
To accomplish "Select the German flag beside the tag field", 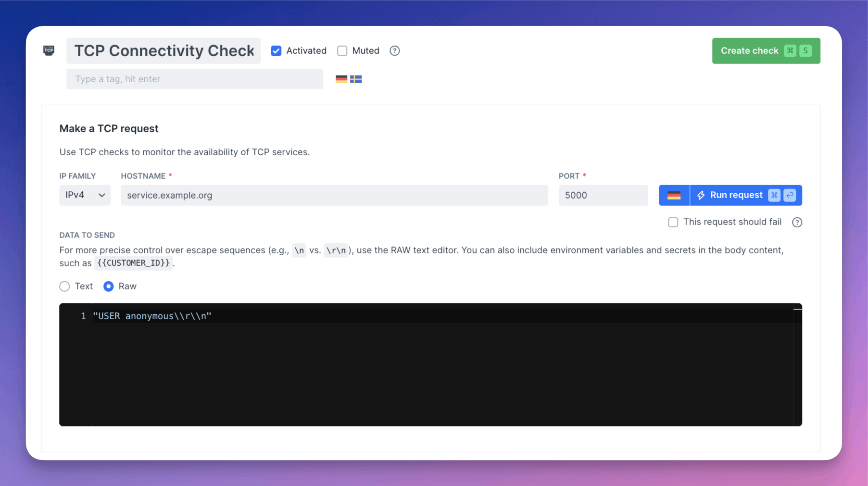I will (341, 79).
